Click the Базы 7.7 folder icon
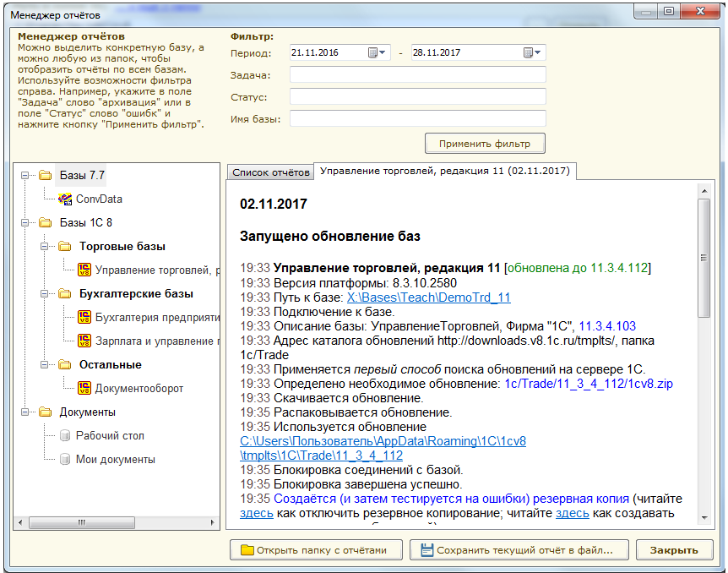 click(x=46, y=175)
